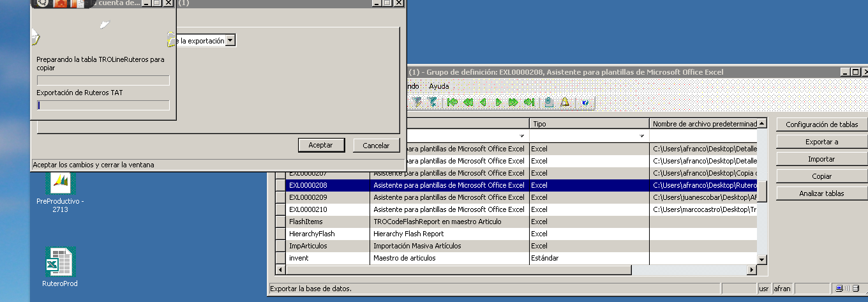
Task: Click the grid horizontal scrollbar right arrow
Action: 751,271
